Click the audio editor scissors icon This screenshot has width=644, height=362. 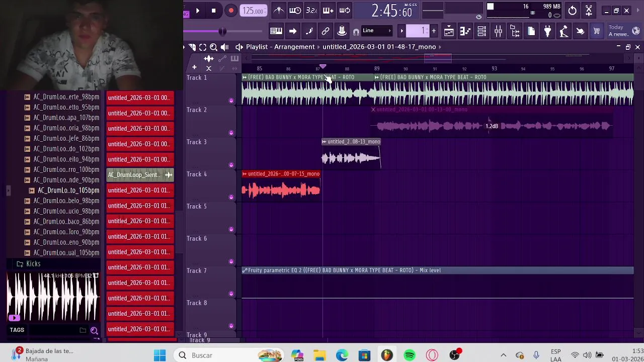tap(589, 11)
